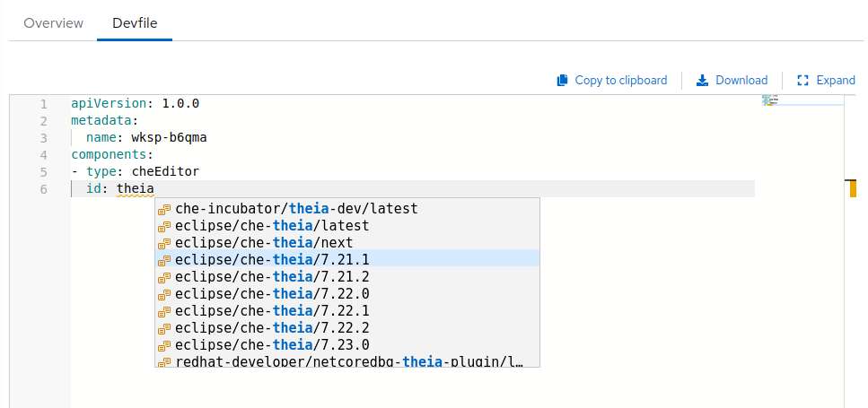Click icon beside eclipse/che-theia/7.22.0 suggestion

tap(164, 294)
